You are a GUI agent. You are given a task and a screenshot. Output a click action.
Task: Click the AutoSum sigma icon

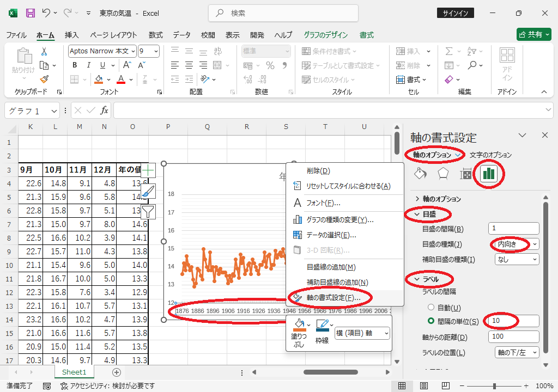(449, 52)
